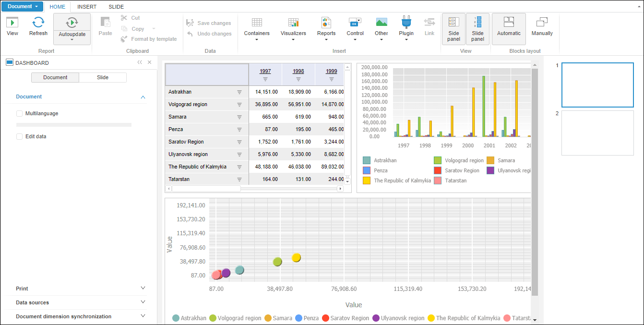The width and height of the screenshot is (644, 325).
Task: Switch to the INSERT ribbon tab
Action: click(x=87, y=7)
